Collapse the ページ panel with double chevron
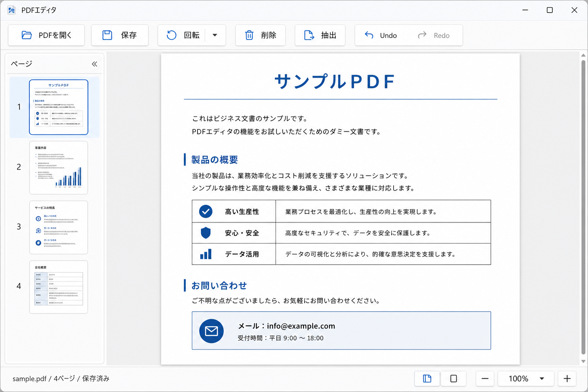Image resolution: width=588 pixels, height=392 pixels. pyautogui.click(x=95, y=64)
